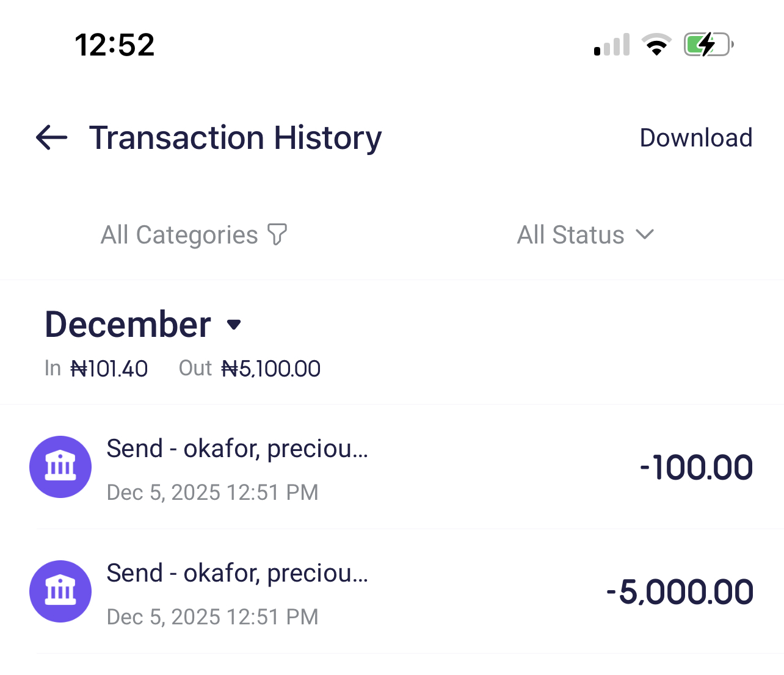The width and height of the screenshot is (784, 675).
Task: Tap the -5,000.00 amount
Action: tap(680, 592)
